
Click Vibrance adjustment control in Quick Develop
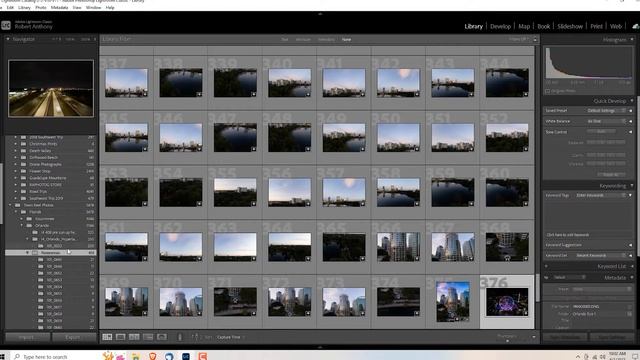pyautogui.click(x=606, y=164)
